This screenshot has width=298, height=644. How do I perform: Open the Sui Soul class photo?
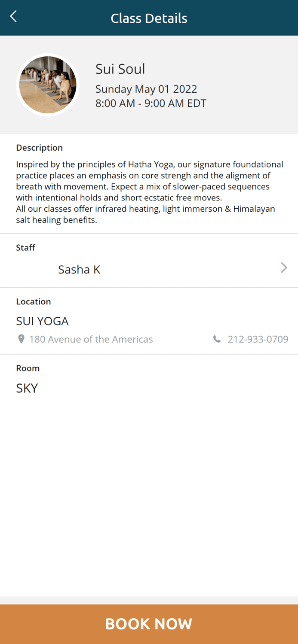coord(48,85)
